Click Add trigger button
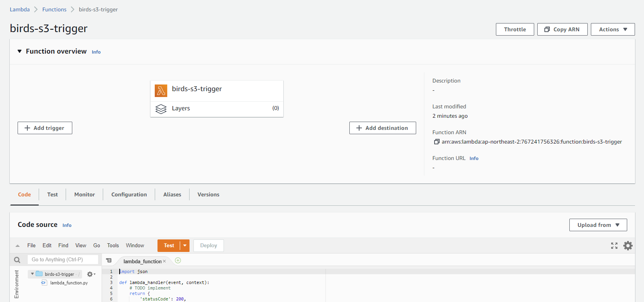The width and height of the screenshot is (644, 302). pyautogui.click(x=45, y=128)
